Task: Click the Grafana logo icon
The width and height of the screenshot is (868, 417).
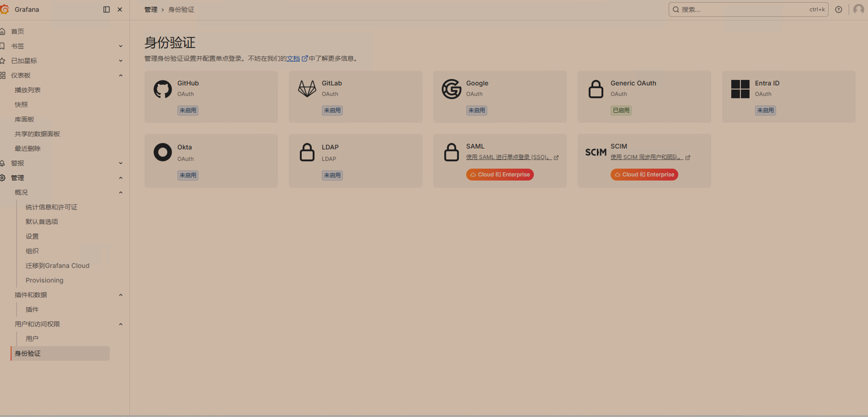Action: click(x=4, y=9)
